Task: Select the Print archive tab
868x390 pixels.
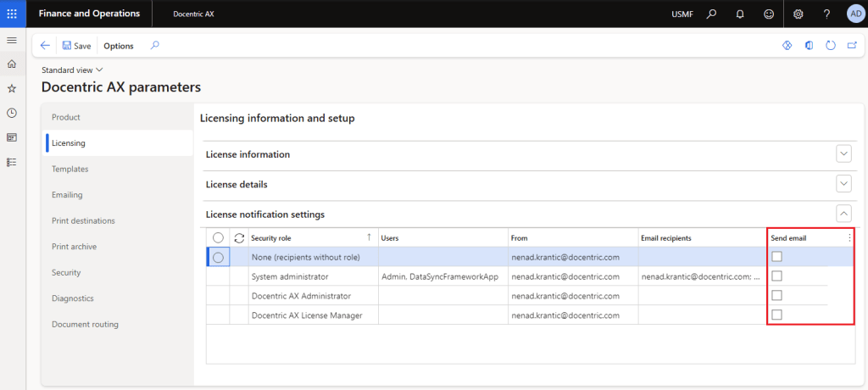Action: [118, 247]
